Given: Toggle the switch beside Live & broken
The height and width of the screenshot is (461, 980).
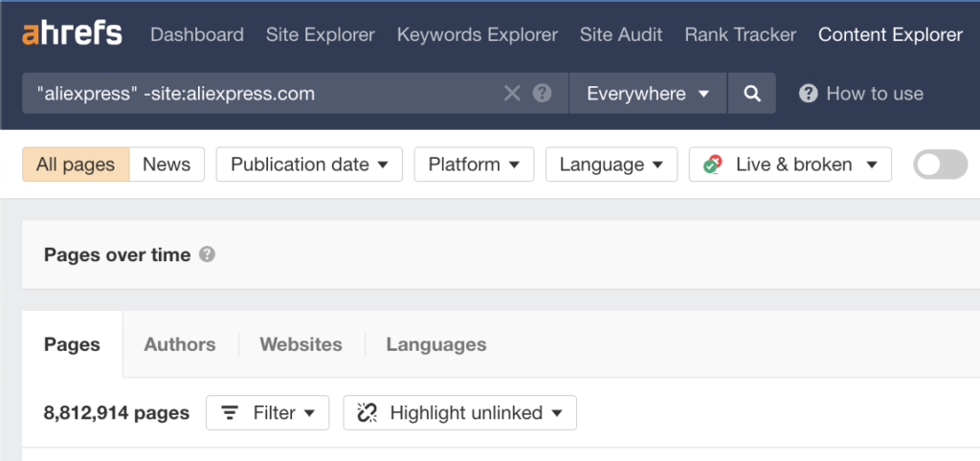Looking at the screenshot, I should click(940, 165).
